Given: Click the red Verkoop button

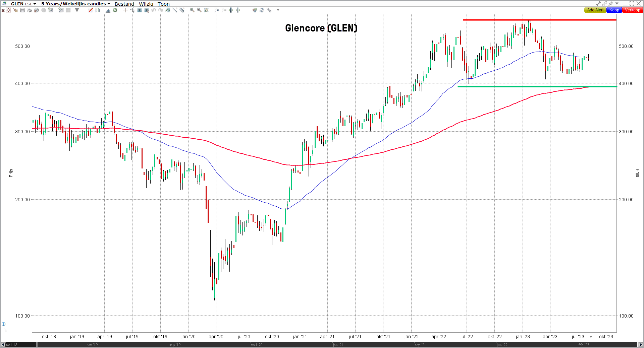Looking at the screenshot, I should 632,10.
